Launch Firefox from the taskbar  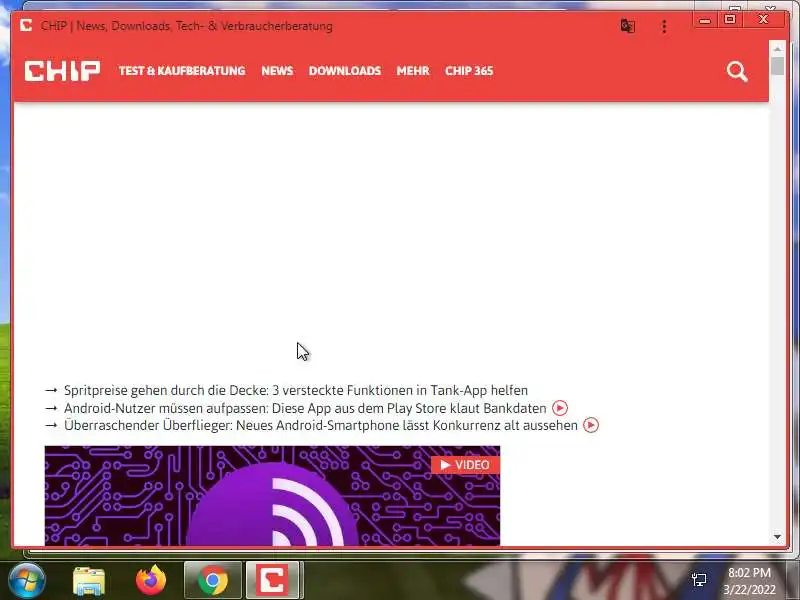click(151, 580)
